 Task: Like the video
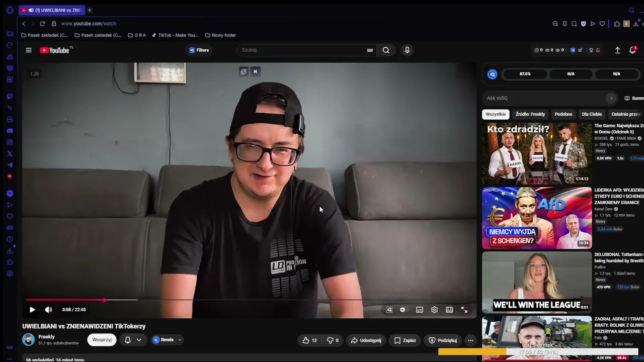(309, 340)
